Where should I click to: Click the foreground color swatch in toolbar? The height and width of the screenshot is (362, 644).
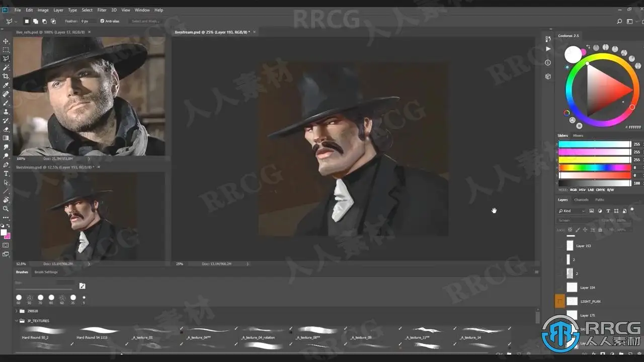(4, 233)
